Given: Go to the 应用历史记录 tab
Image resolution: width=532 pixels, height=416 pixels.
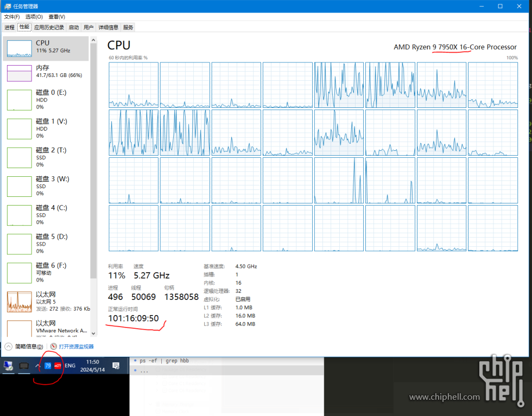Looking at the screenshot, I should pyautogui.click(x=49, y=28).
